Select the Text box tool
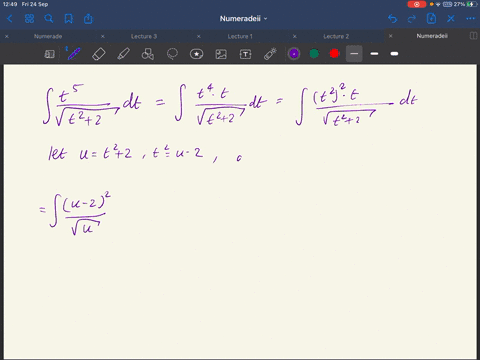The image size is (480, 360). point(246,54)
